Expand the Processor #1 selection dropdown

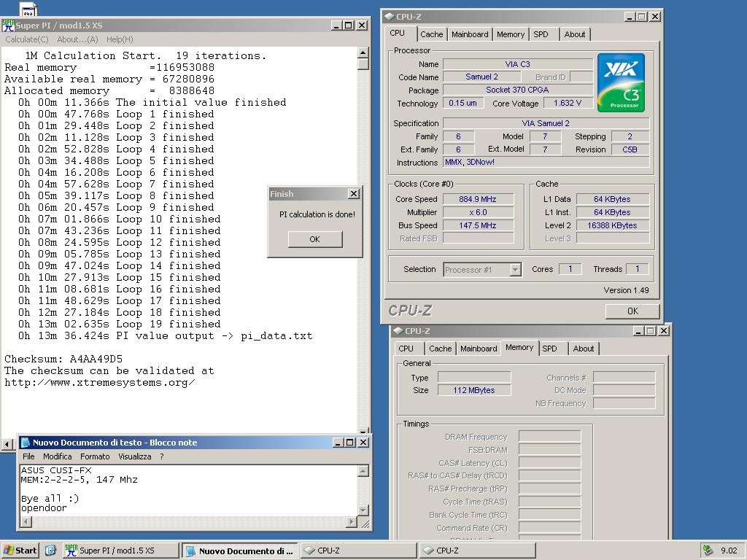point(515,270)
